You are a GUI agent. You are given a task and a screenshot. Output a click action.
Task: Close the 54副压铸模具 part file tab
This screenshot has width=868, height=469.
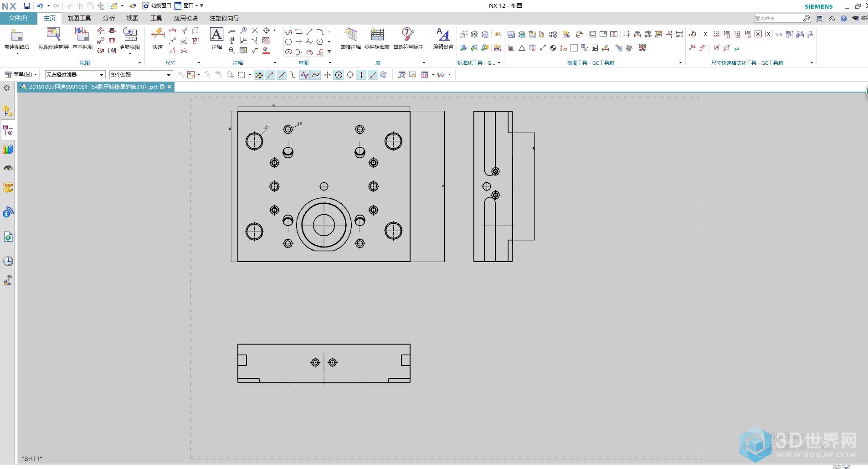[x=169, y=87]
